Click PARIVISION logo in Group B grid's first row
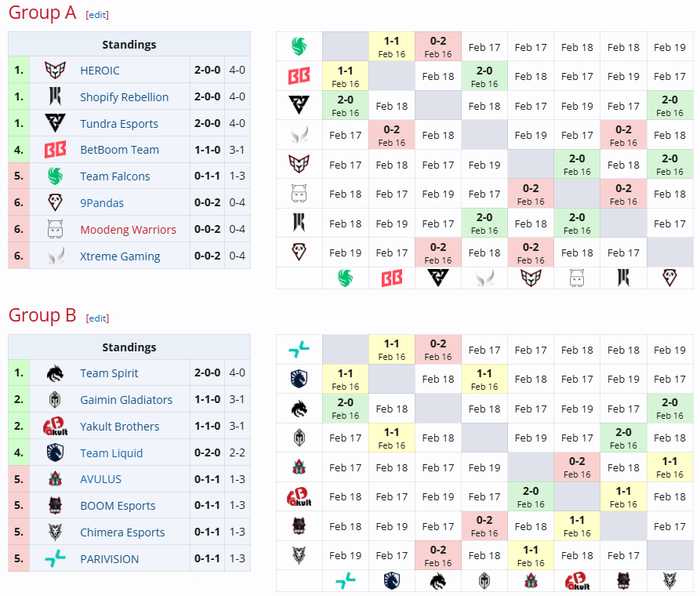The width and height of the screenshot is (700, 596). (299, 350)
